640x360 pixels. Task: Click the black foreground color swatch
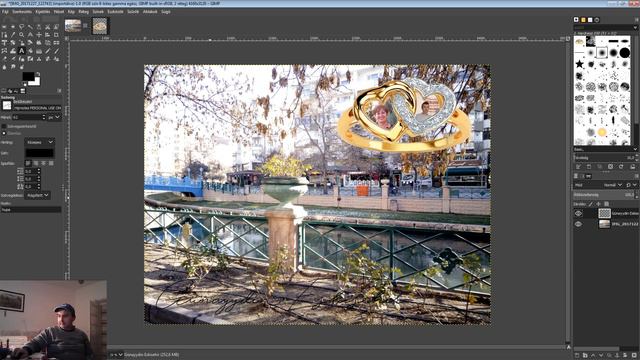(28, 76)
